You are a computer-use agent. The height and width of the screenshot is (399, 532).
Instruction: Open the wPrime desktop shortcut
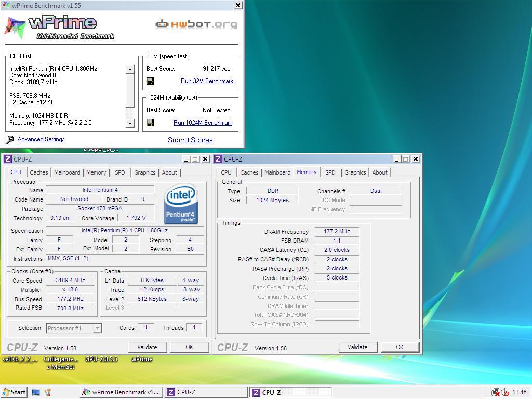pyautogui.click(x=141, y=359)
